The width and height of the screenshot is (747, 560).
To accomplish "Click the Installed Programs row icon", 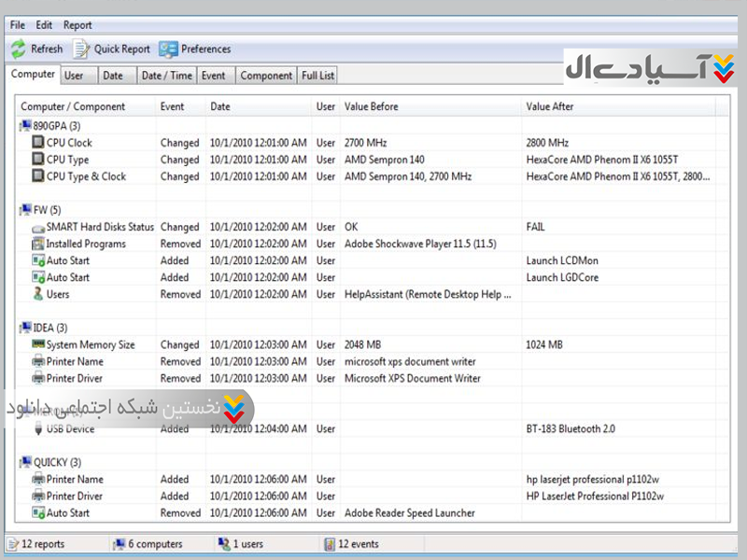I will (x=37, y=244).
